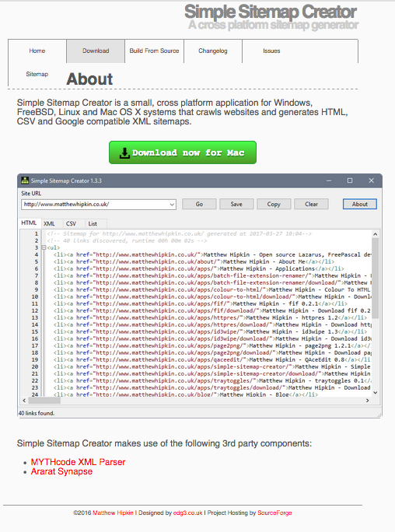Click line 13 with apps/httpres/ URL
Viewport: 395px width, 532px height.
click(210, 317)
